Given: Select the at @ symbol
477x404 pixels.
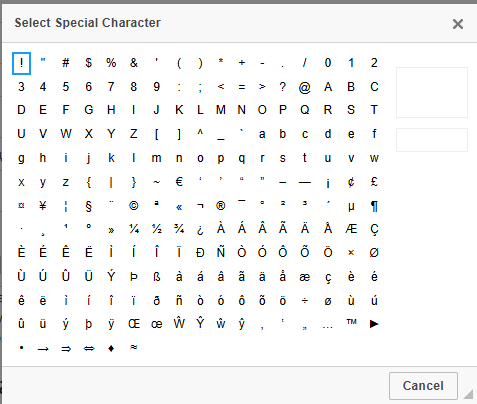Looking at the screenshot, I should tap(304, 87).
